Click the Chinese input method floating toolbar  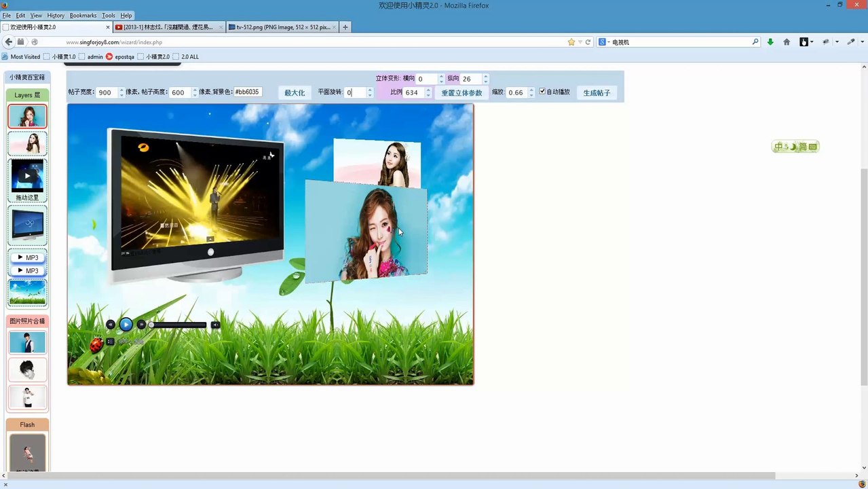coord(795,147)
